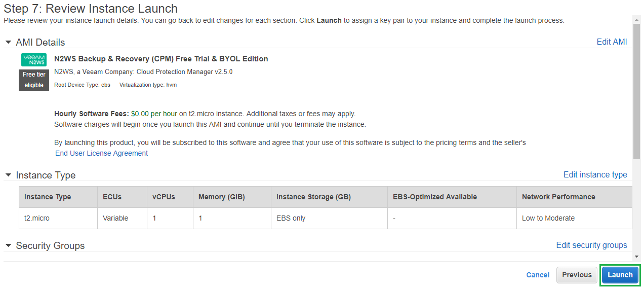Collapse the Security Groups section
The height and width of the screenshot is (288, 644).
9,245
